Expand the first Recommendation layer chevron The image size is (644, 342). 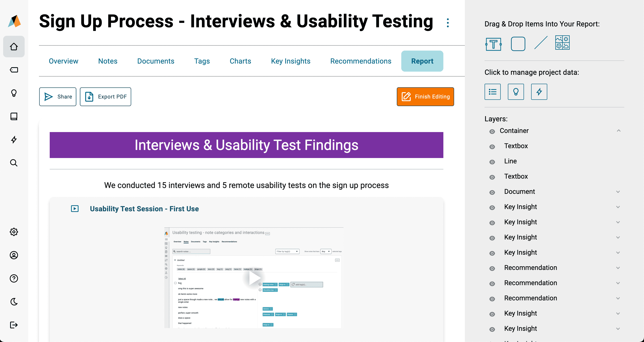pyautogui.click(x=618, y=268)
